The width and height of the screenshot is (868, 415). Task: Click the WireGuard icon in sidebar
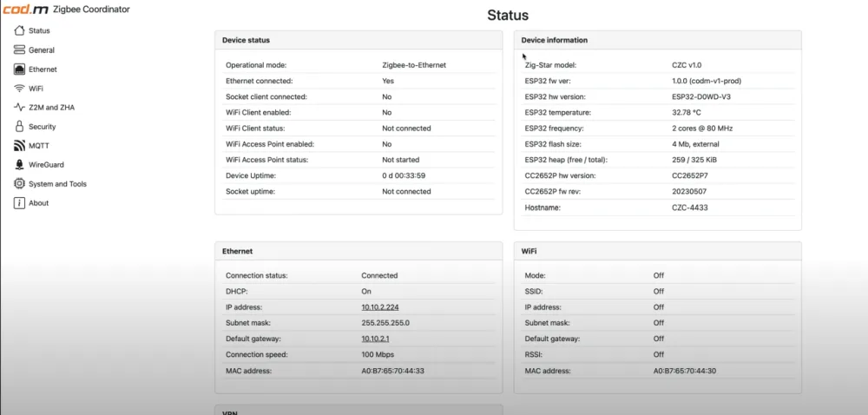pos(19,165)
